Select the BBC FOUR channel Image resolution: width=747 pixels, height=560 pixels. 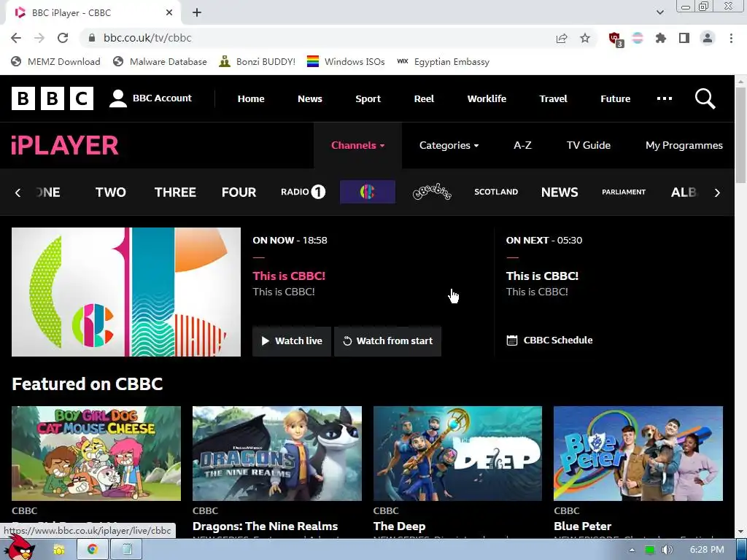coord(239,192)
